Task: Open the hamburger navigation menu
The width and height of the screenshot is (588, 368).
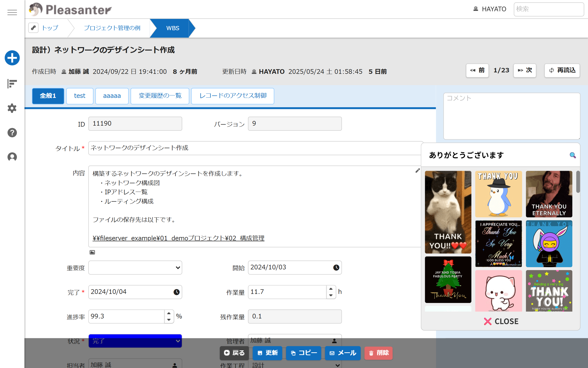Action: click(12, 13)
